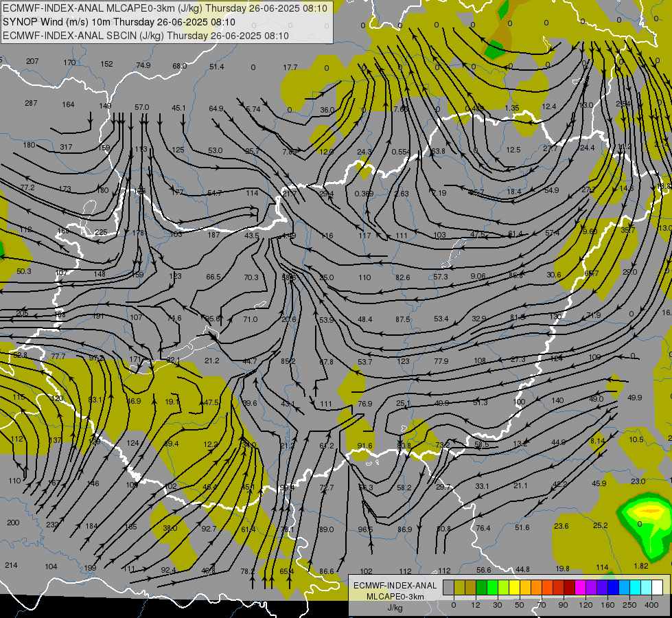Click the cyan legend swatch

pyautogui.click(x=636, y=588)
